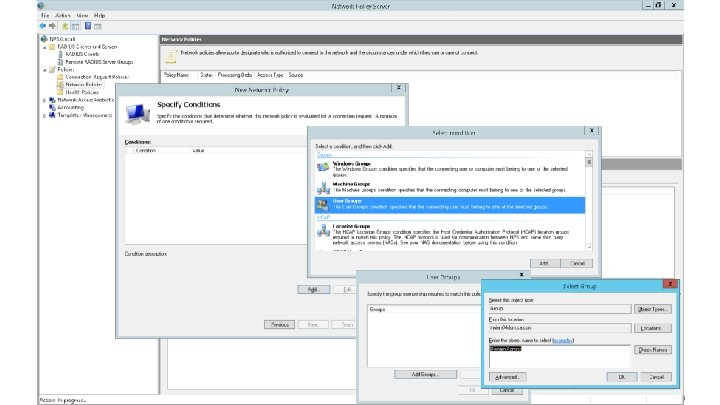Click the Select condition list scrollbar thumb
Screen dimensions: 720x405
(589, 162)
